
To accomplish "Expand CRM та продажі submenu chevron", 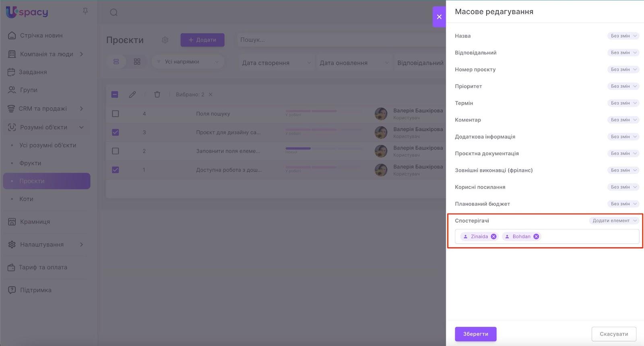I will click(81, 109).
